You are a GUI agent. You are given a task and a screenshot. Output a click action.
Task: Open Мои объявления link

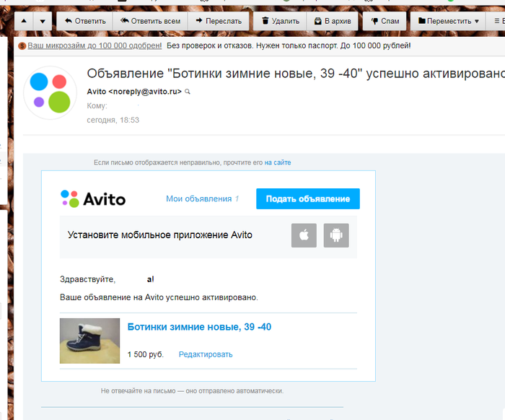tap(198, 198)
